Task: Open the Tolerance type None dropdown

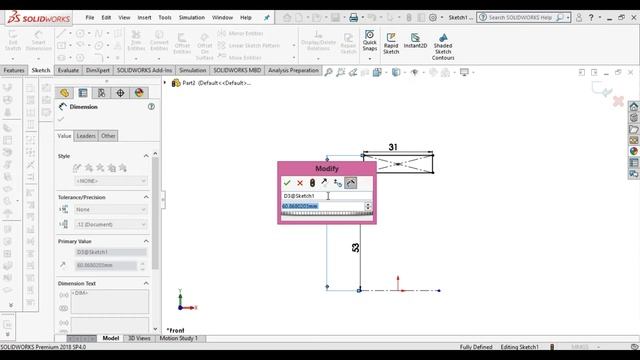Action: pos(111,209)
